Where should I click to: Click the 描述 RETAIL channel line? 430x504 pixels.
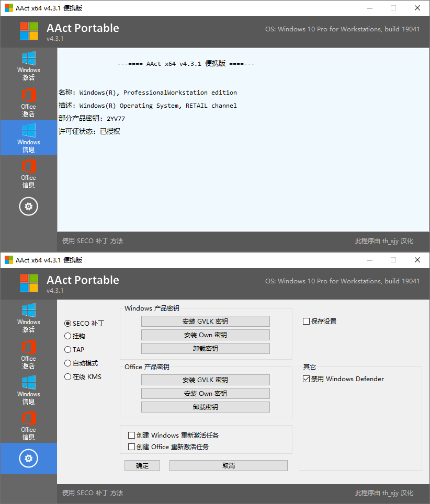[148, 106]
